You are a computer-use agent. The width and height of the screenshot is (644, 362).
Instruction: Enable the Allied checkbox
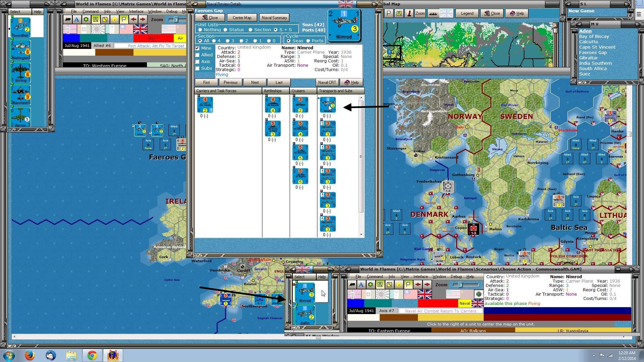click(x=198, y=55)
